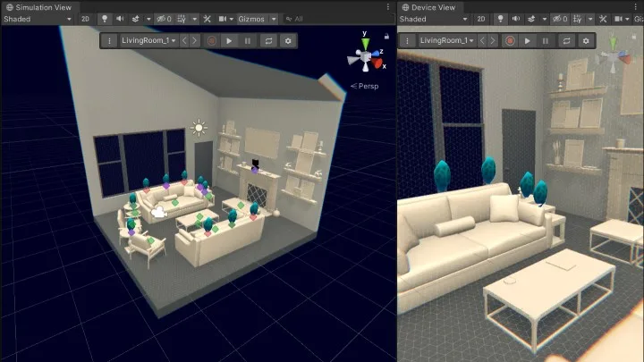Select next environment arrow in Simulation View

pos(195,40)
